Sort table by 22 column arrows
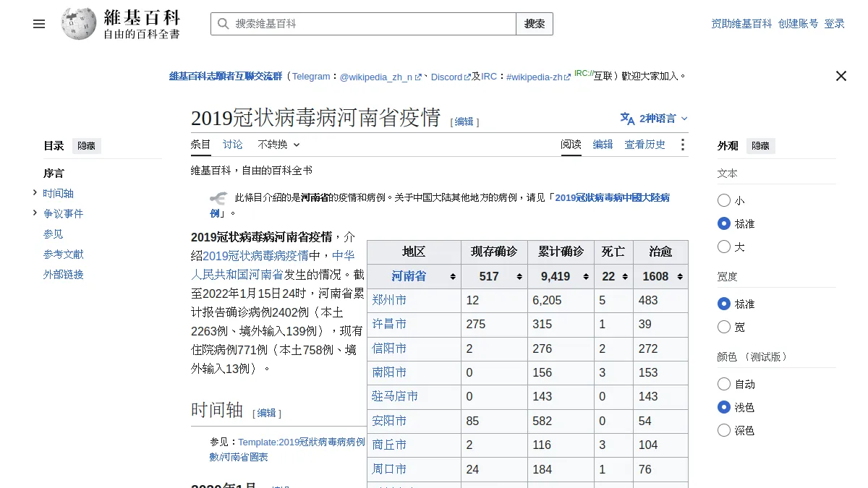 624,277
